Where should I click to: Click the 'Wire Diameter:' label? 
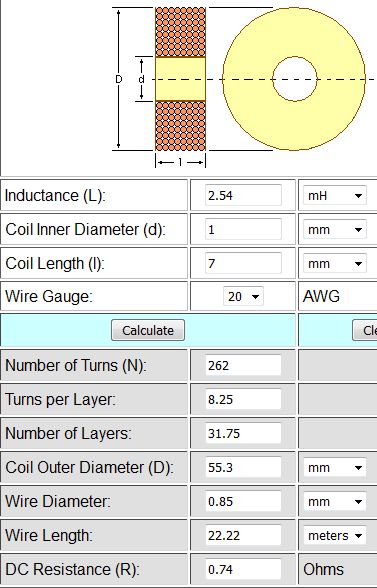pyautogui.click(x=58, y=501)
